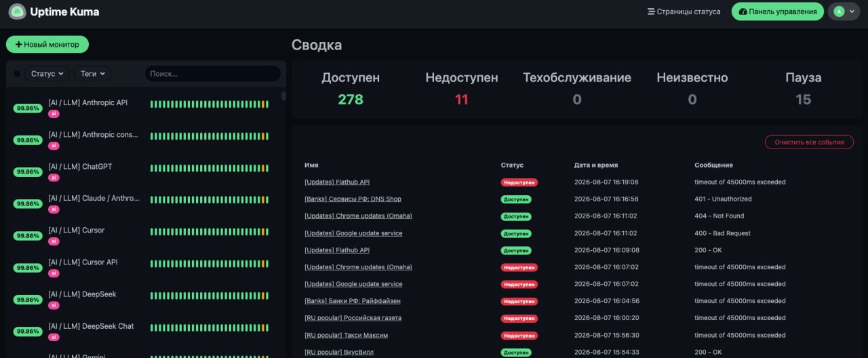Open Страницы статуса page
Image resolution: width=868 pixels, height=358 pixels.
tap(684, 12)
